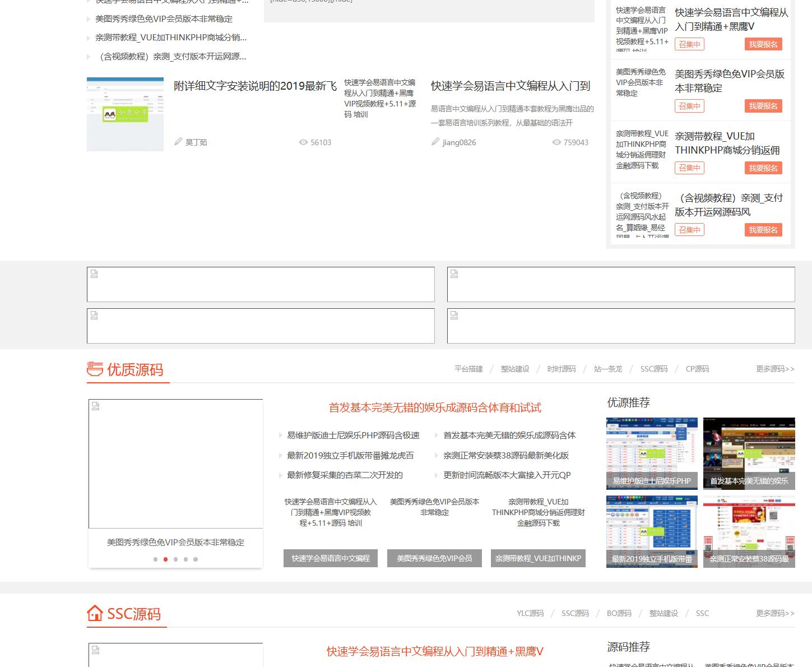Open the 如意分享 article thumbnail image
The width and height of the screenshot is (812, 667).
125,114
